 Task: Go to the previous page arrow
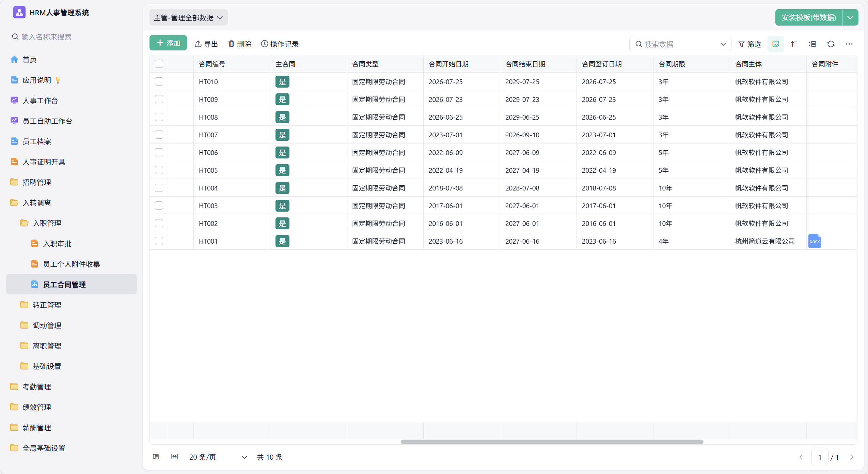tap(801, 457)
